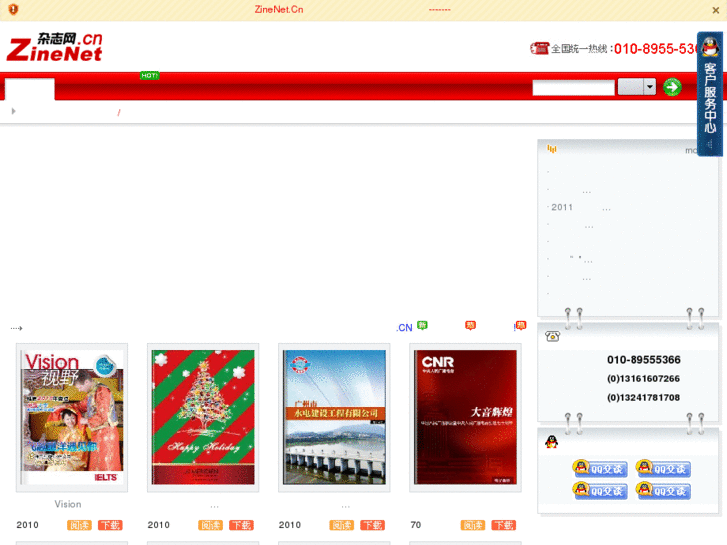Close the yellow notification bar
Screen dimensions: 727x545
click(715, 10)
